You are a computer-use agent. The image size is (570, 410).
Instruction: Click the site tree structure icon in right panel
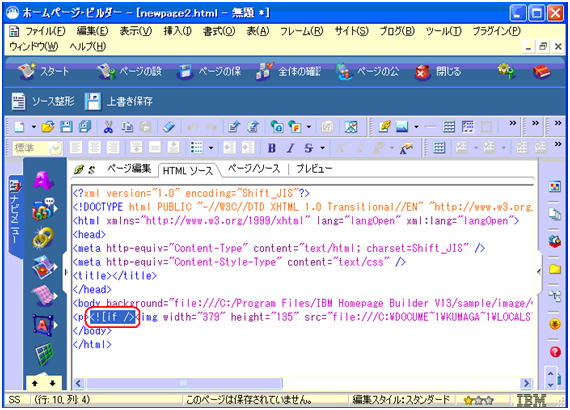coord(555,296)
